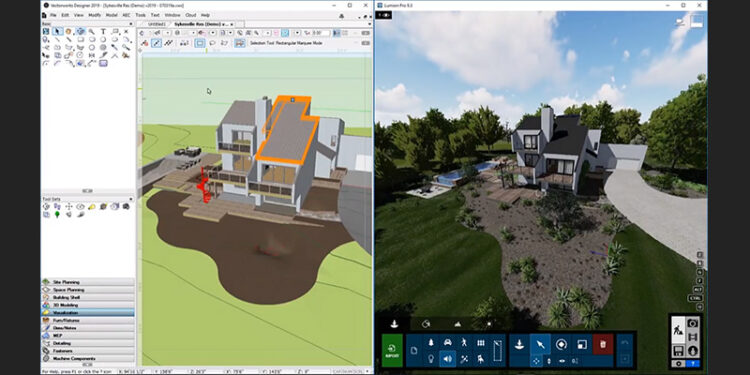Screen dimensions: 750x375
Task: Expand the Basic palette dropdown arrow
Action: (x=131, y=23)
